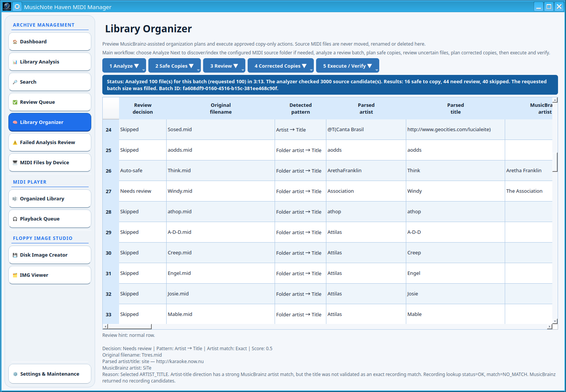Click the geocities URL parsed title cell
This screenshot has height=392, width=566.
coord(455,130)
